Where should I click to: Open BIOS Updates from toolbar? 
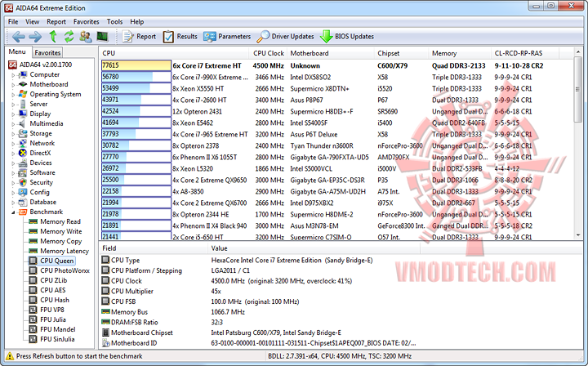[x=347, y=37]
